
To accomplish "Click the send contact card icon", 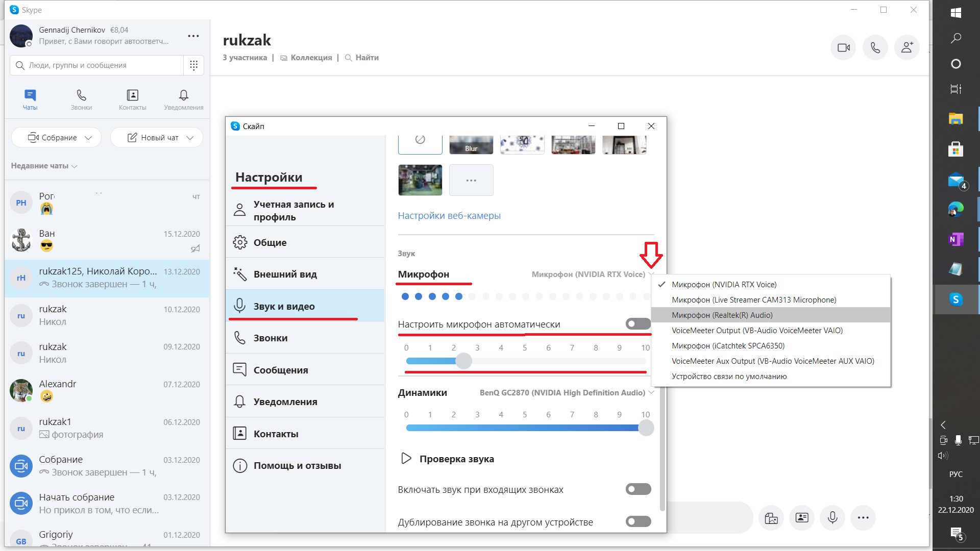I will (802, 518).
